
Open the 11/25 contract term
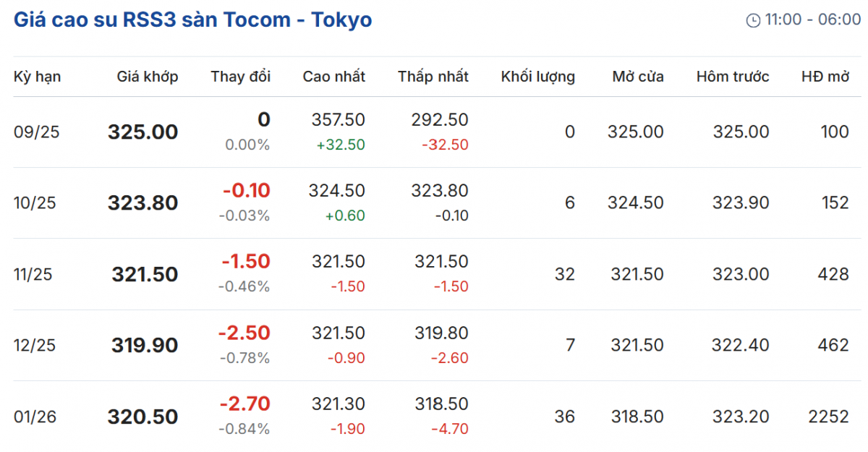tap(35, 275)
